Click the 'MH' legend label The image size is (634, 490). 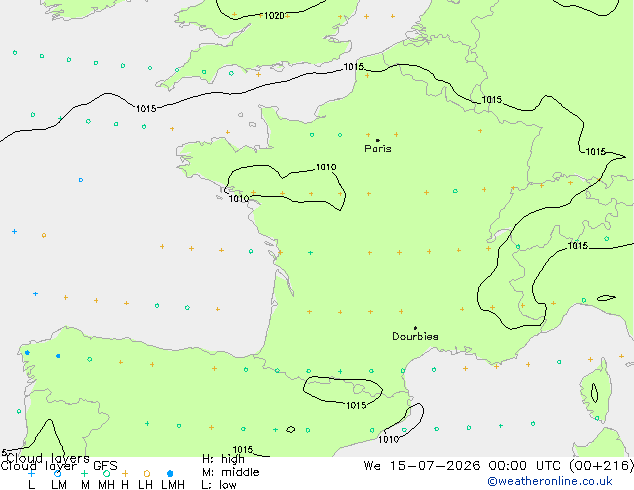[x=106, y=485]
